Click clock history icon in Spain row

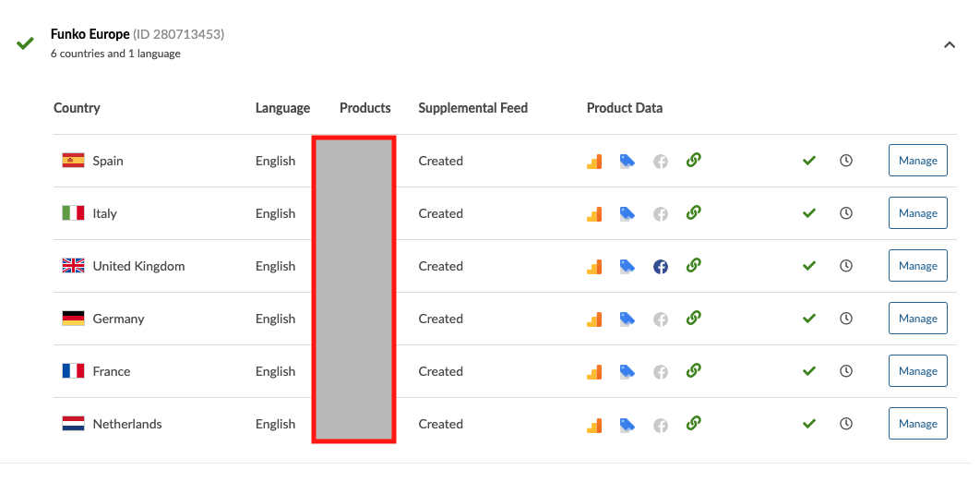click(x=846, y=161)
